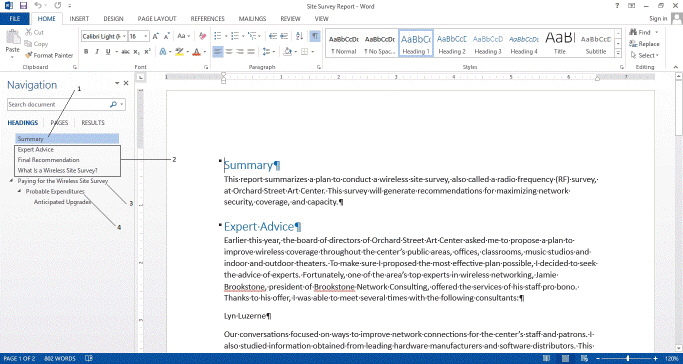This screenshot has width=683, height=364.
Task: Center align the paragraph
Action: (x=229, y=52)
